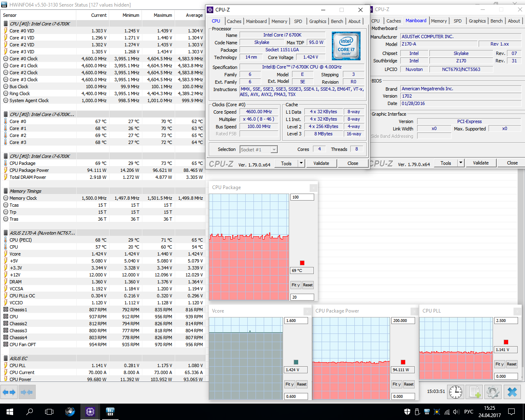Click the clock icon in HWiNFO's bottom bar
Image resolution: width=525 pixels, height=420 pixels.
[456, 392]
